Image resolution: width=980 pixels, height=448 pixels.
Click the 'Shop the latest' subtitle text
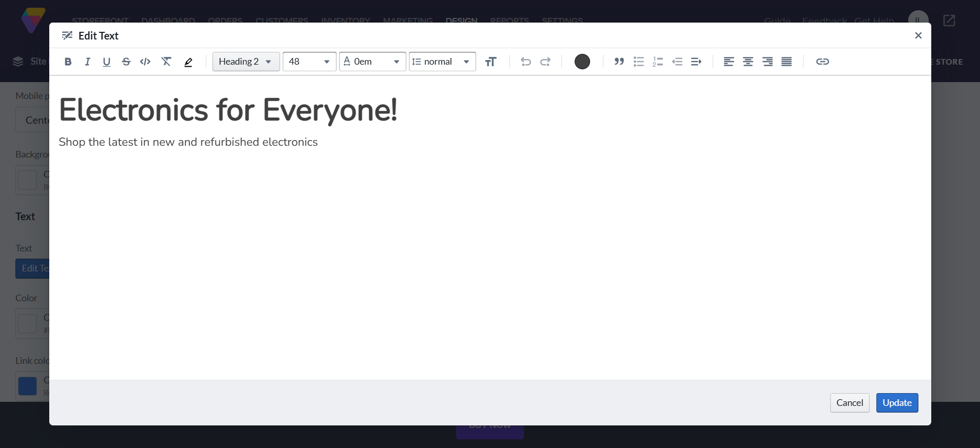188,142
